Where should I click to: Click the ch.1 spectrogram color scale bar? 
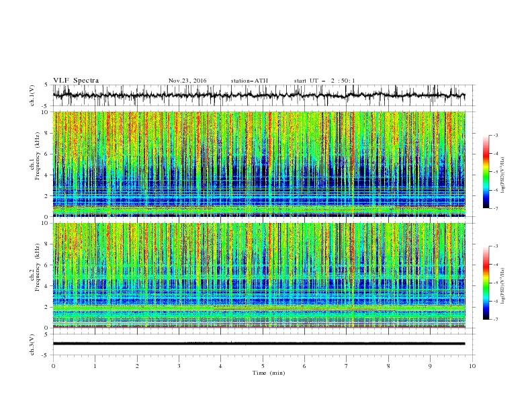coord(486,171)
